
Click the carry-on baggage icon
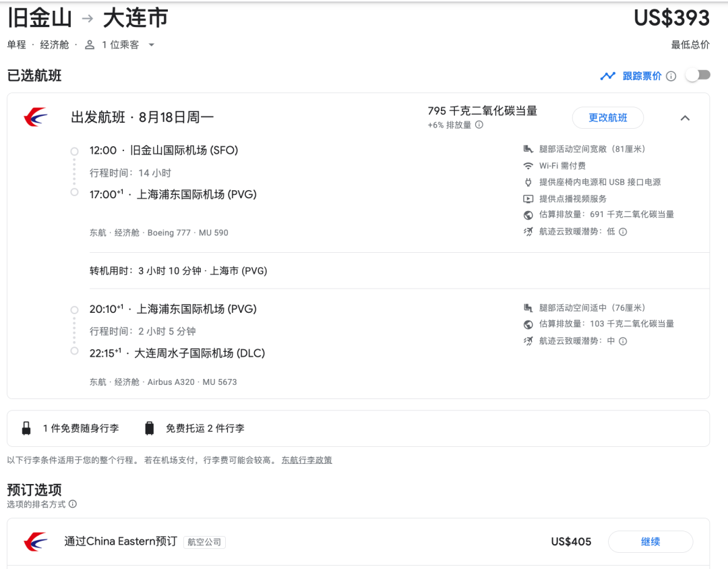pyautogui.click(x=27, y=428)
